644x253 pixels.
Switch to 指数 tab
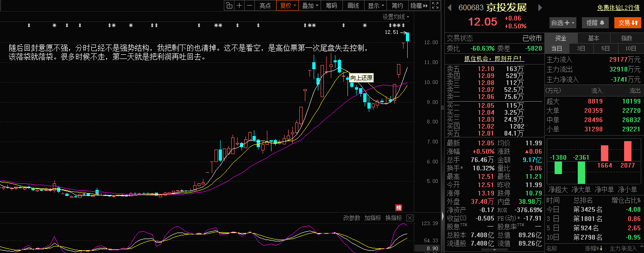click(x=627, y=38)
